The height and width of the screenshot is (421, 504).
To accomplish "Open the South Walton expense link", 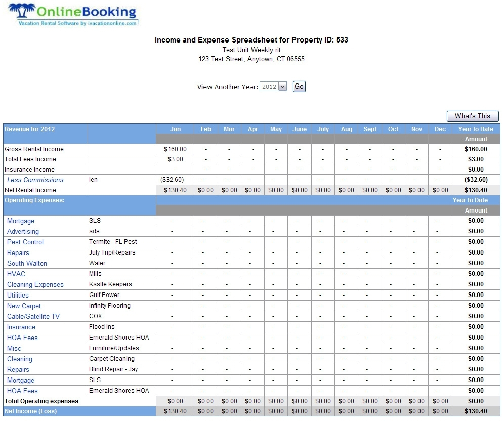I will [27, 263].
